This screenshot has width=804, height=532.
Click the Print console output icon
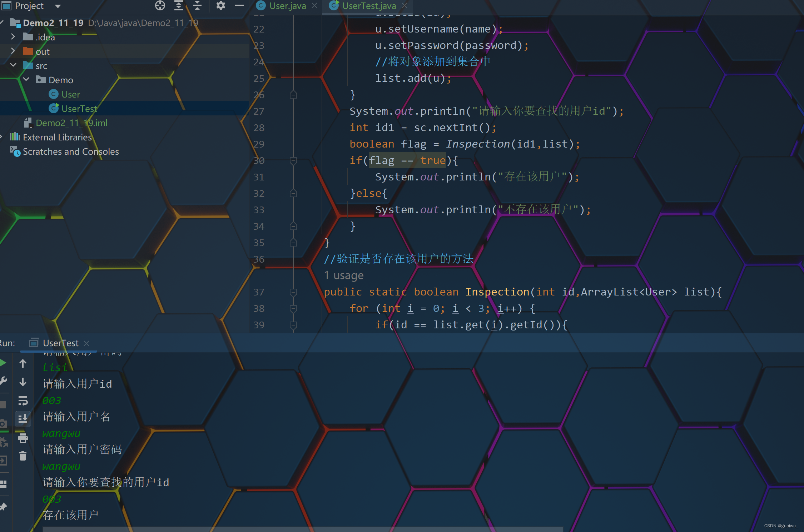[23, 438]
